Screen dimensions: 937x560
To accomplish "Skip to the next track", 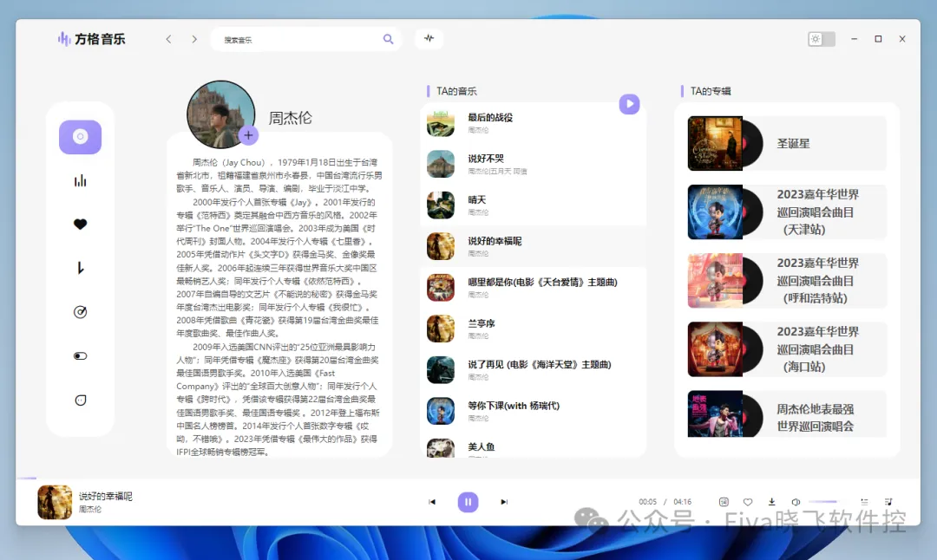I will pyautogui.click(x=504, y=502).
